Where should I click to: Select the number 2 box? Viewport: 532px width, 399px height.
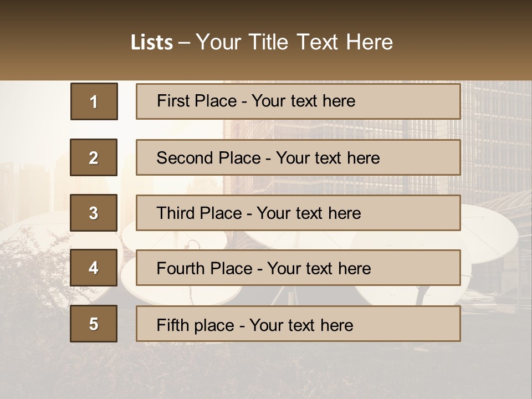point(94,157)
